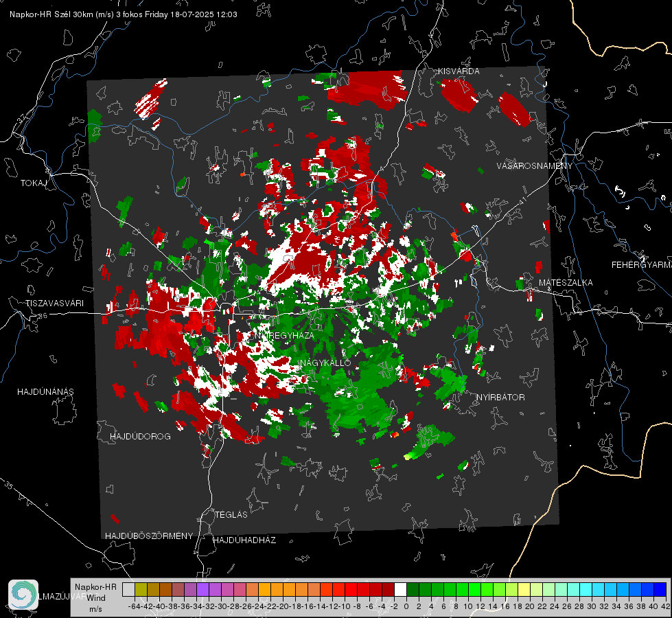Image resolution: width=672 pixels, height=618 pixels.
Task: Click legend value -10
Action: [345, 607]
